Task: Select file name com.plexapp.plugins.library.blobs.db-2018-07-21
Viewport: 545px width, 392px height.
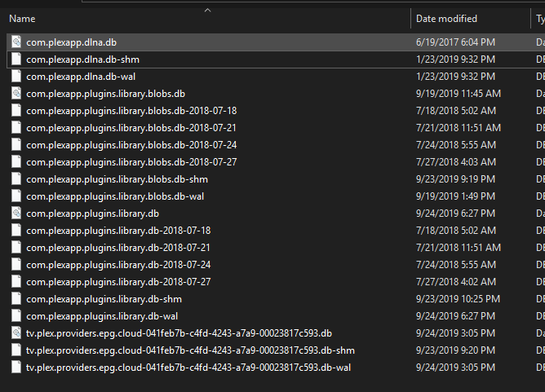Action: [x=131, y=128]
